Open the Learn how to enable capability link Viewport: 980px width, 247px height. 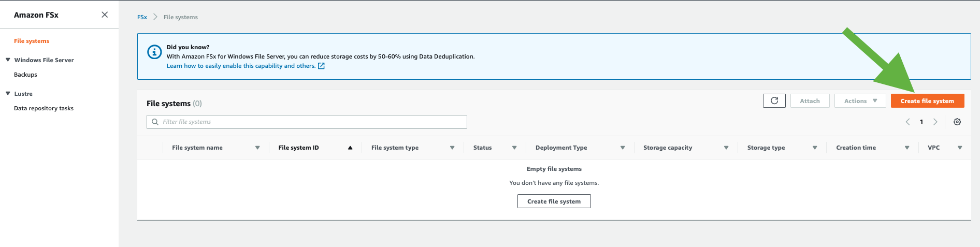click(241, 66)
